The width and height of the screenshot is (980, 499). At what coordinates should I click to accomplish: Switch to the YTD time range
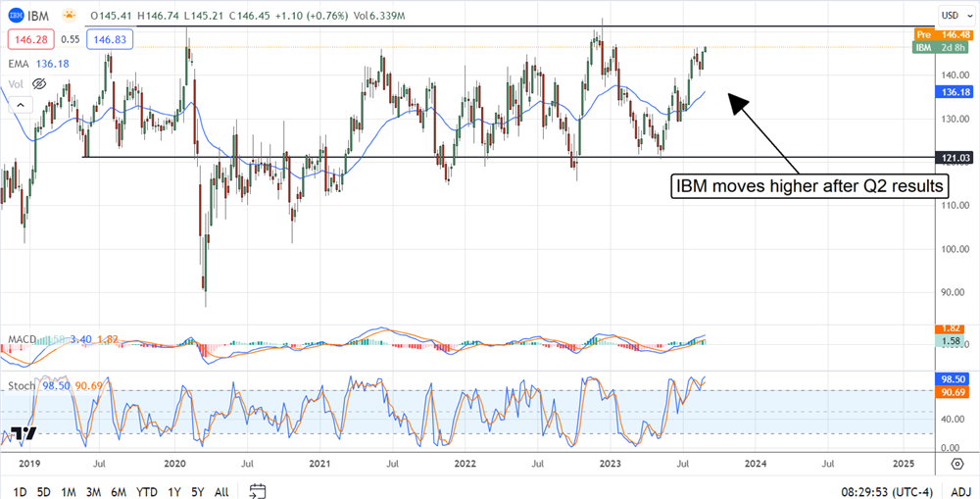tap(147, 490)
